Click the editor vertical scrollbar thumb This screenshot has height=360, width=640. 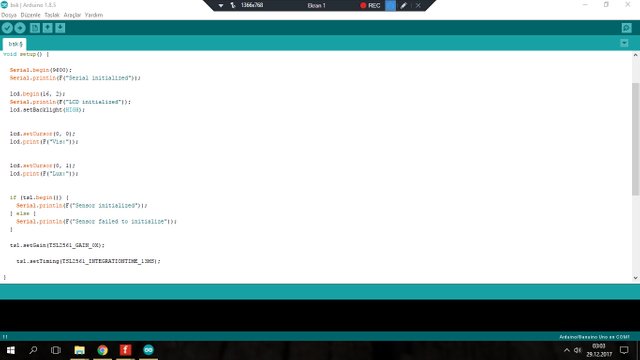635,139
